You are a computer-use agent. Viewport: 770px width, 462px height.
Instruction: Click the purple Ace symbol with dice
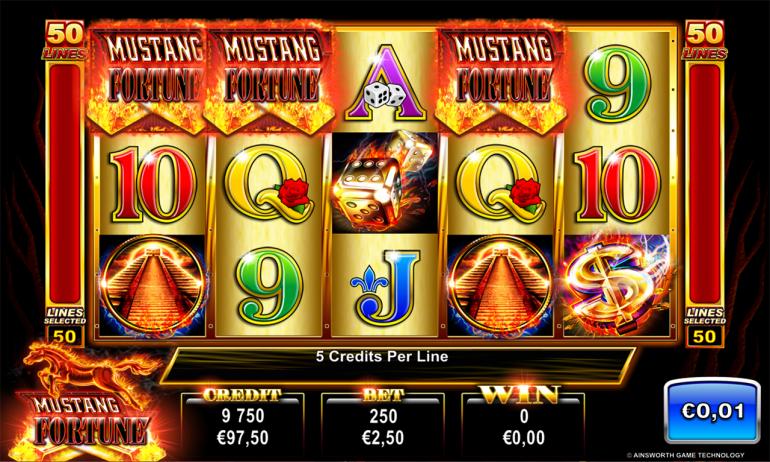click(x=385, y=82)
